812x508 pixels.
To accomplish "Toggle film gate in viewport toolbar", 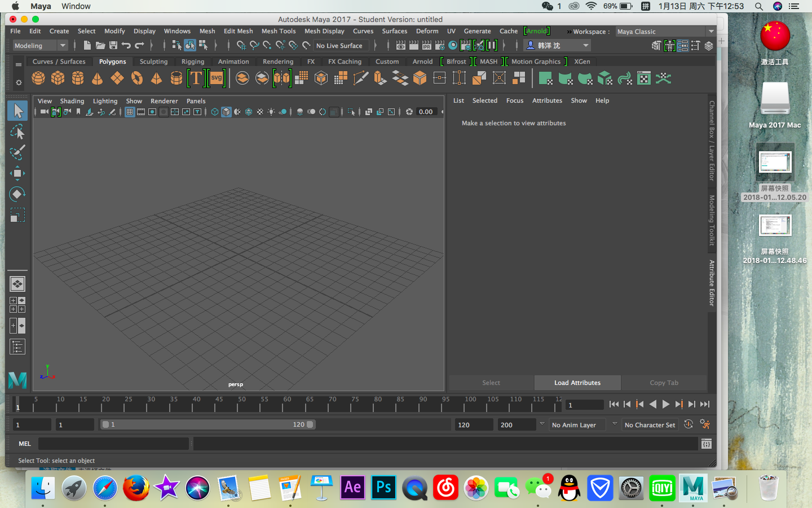I will tap(141, 112).
